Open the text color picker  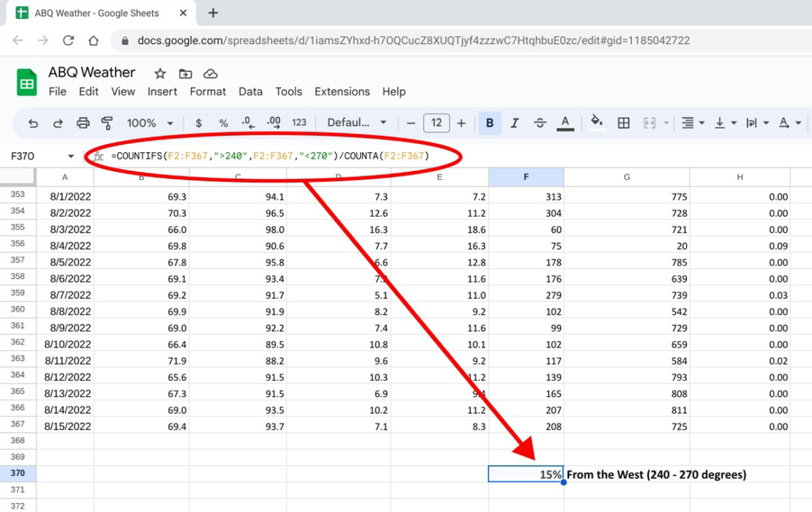coord(565,122)
